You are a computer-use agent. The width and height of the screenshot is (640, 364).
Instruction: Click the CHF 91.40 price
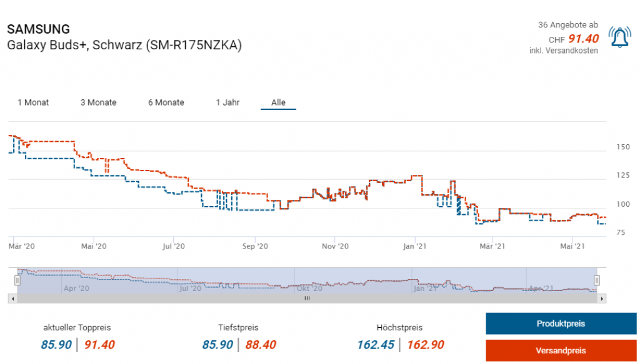583,39
